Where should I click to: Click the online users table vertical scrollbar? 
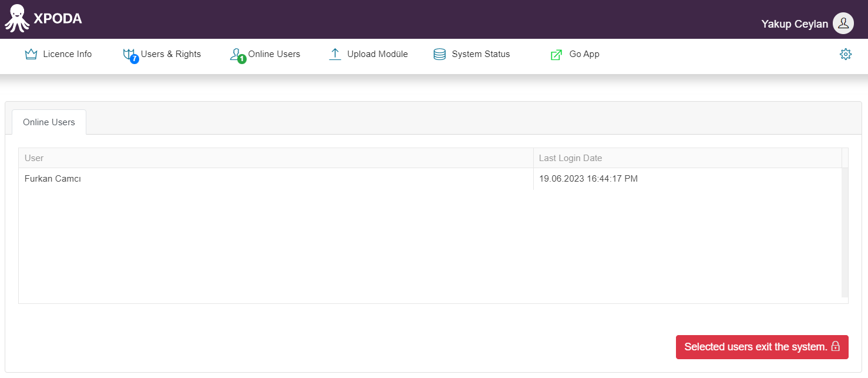[845, 233]
